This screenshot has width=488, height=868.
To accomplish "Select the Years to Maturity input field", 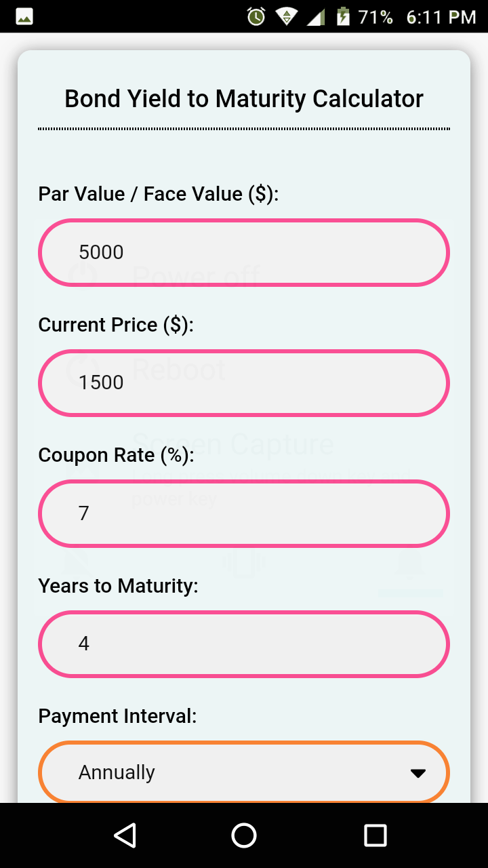I will tap(244, 644).
